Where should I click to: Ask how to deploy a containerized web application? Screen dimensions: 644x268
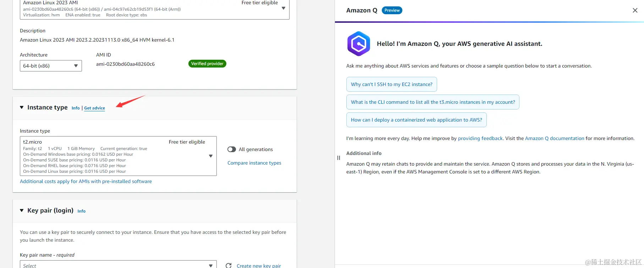click(x=417, y=120)
